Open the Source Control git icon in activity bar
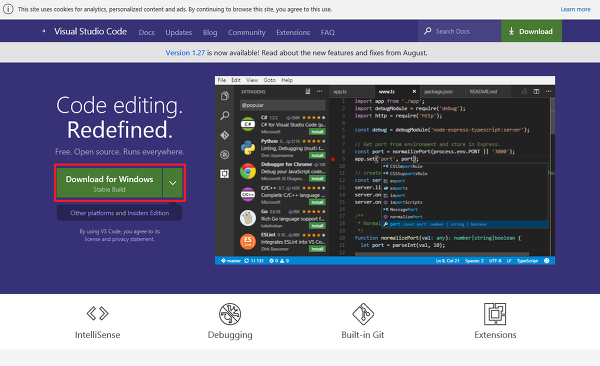Image resolution: width=600 pixels, height=366 pixels. click(x=225, y=135)
